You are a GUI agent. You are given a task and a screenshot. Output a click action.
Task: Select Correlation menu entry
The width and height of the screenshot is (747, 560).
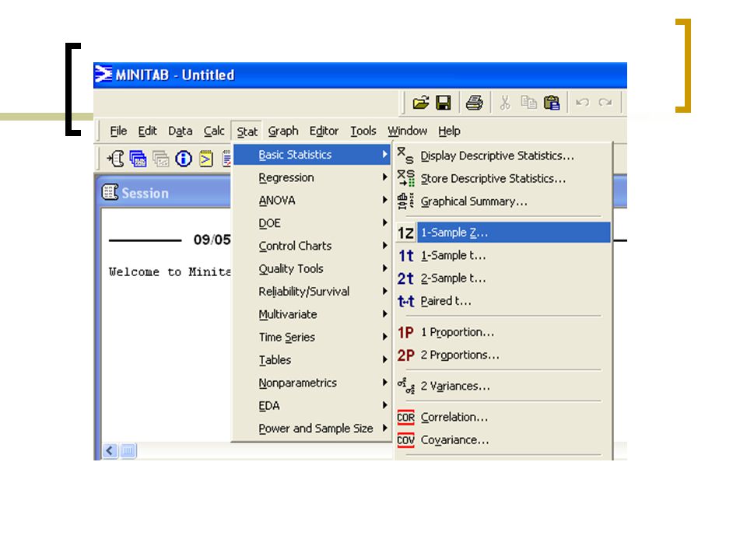coord(503,417)
